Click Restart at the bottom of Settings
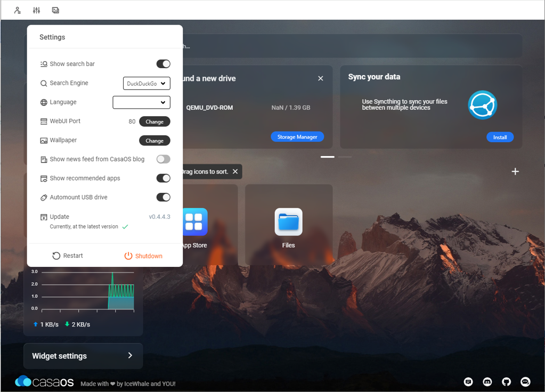The height and width of the screenshot is (392, 545). [68, 255]
